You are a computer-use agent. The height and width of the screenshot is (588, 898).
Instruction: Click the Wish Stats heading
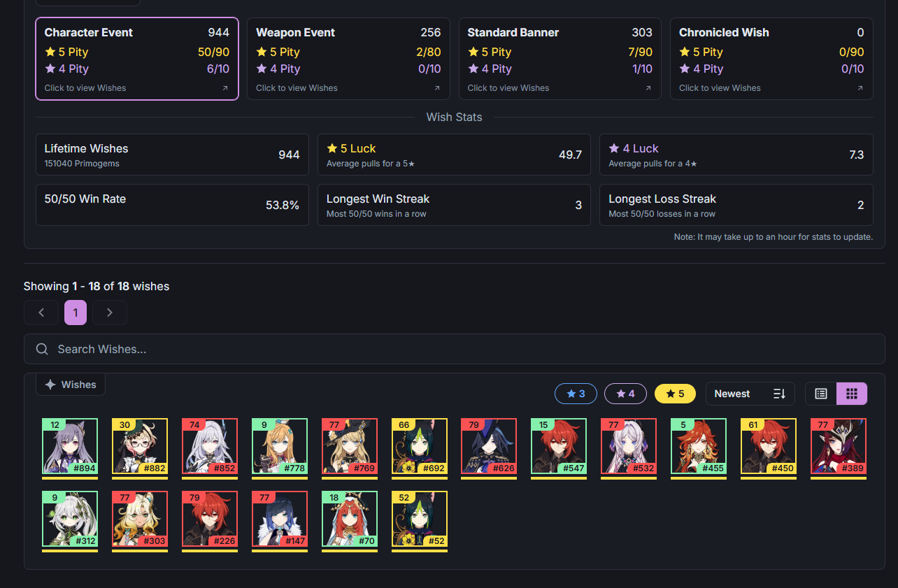click(x=455, y=117)
